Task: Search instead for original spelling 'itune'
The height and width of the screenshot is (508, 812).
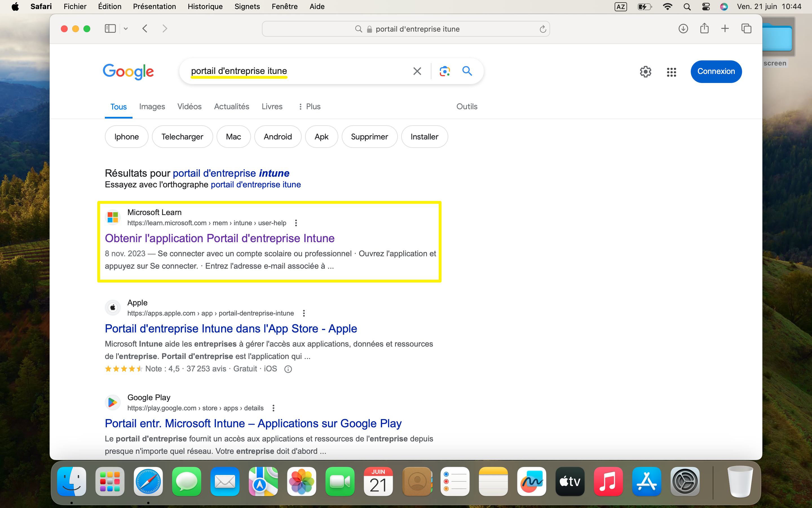Action: (256, 185)
